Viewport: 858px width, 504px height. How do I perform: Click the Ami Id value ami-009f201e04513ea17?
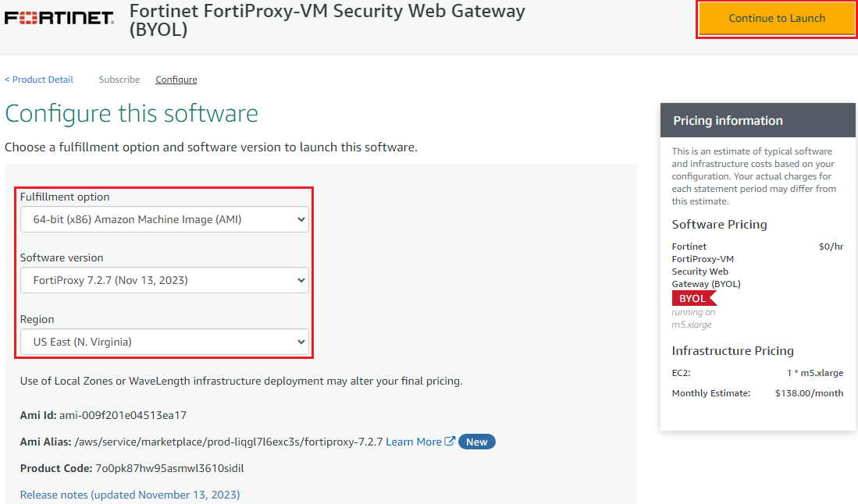coord(123,415)
